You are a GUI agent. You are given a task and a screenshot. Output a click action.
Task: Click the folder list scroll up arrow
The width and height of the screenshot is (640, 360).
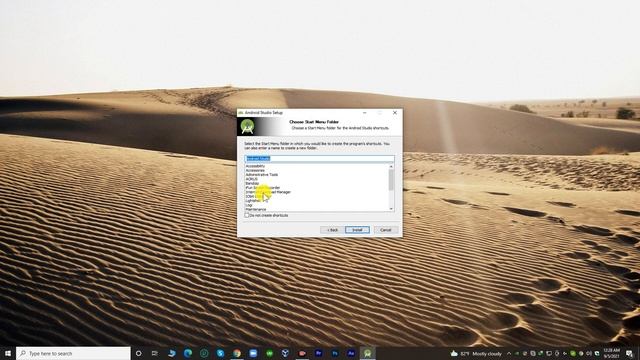[391, 167]
